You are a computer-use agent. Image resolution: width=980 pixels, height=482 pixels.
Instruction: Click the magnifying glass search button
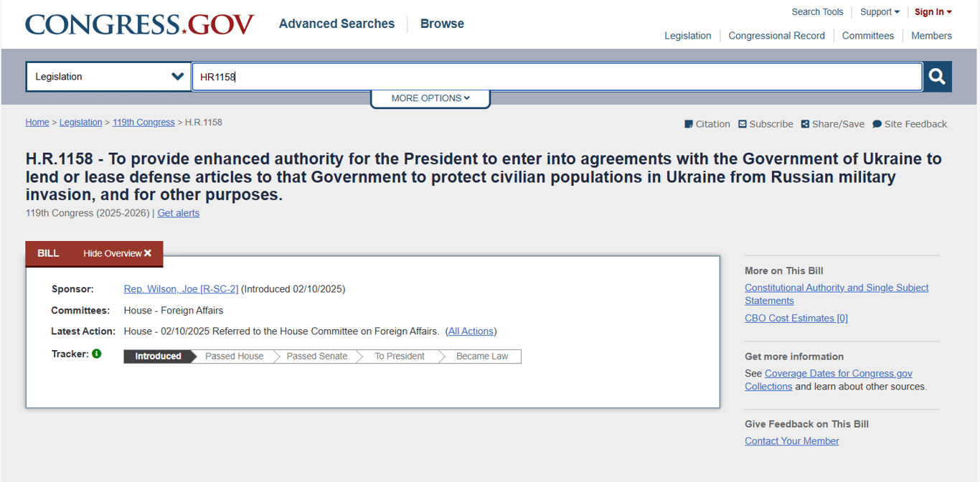click(937, 77)
